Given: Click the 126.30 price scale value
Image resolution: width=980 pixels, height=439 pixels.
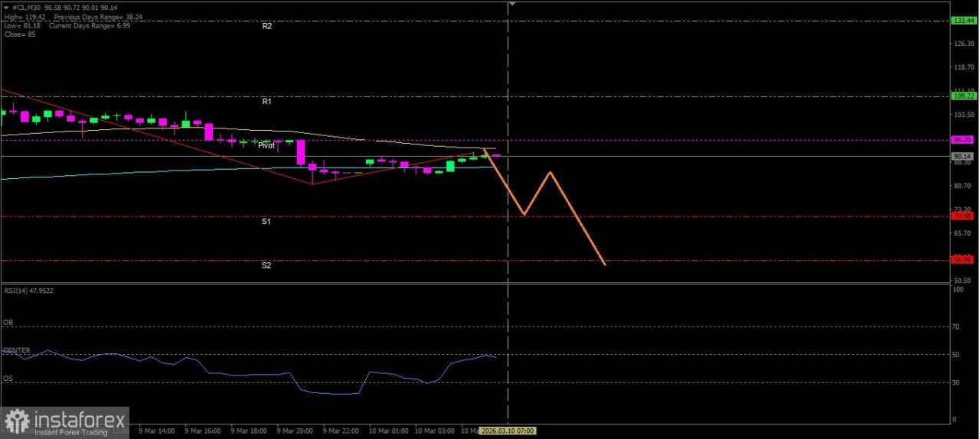Looking at the screenshot, I should click(x=962, y=44).
